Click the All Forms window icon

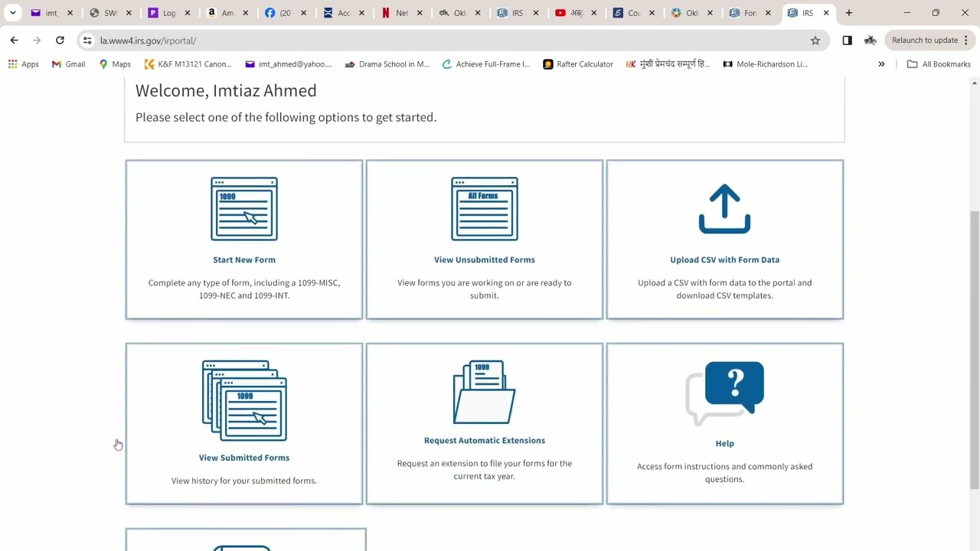pos(485,209)
